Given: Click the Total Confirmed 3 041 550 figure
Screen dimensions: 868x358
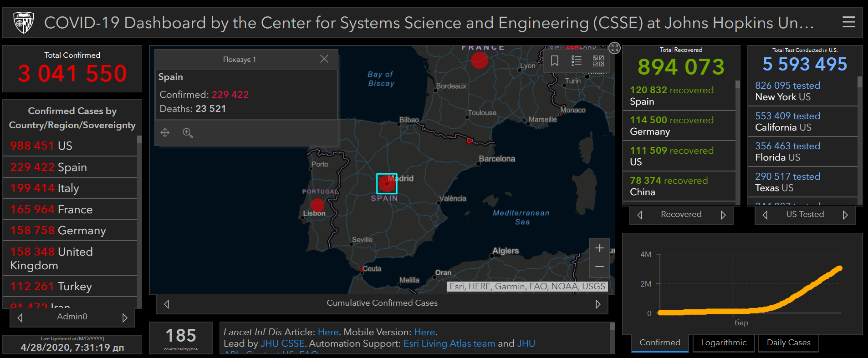Looking at the screenshot, I should [72, 74].
